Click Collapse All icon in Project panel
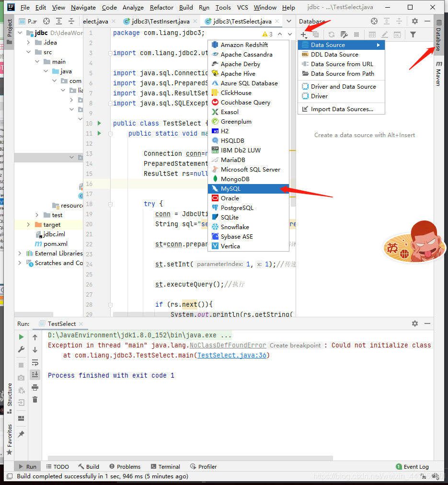Viewport: 448px width, 485px height. (71, 21)
